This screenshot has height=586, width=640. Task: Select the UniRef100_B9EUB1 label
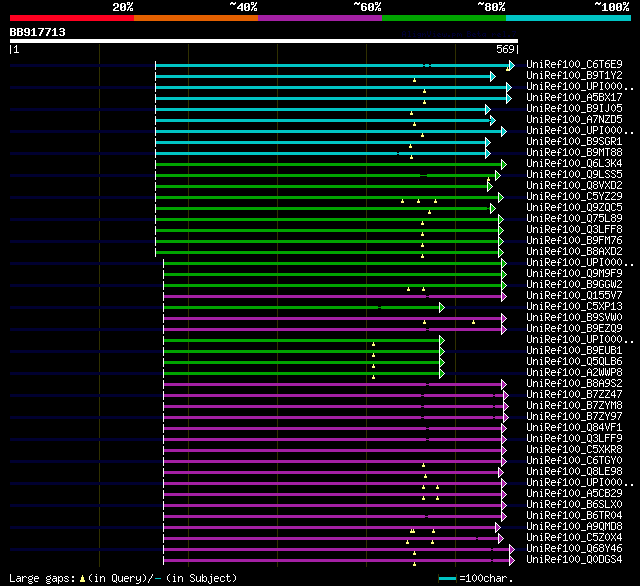tap(574, 351)
